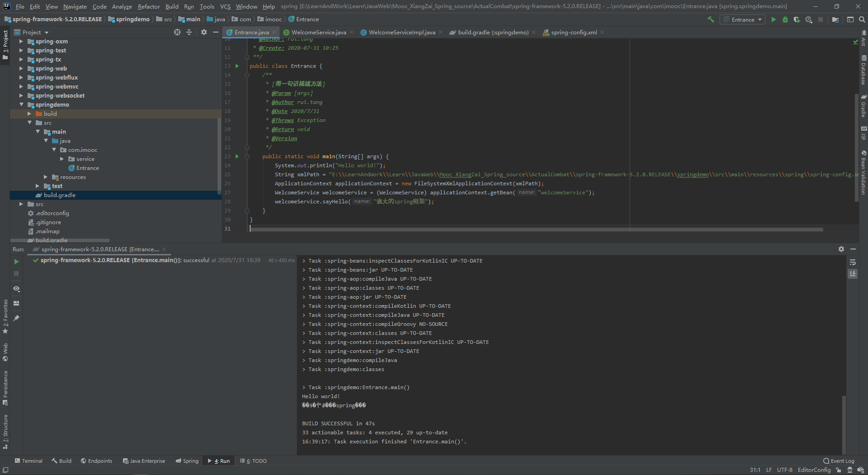The image size is (868, 475).
Task: Click the inspection checkmark at editor top-right
Action: click(855, 42)
